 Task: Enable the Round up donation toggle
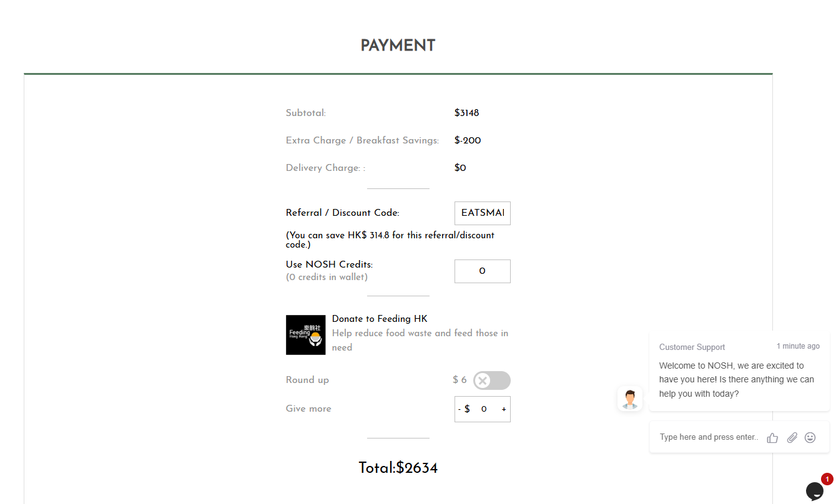point(491,380)
